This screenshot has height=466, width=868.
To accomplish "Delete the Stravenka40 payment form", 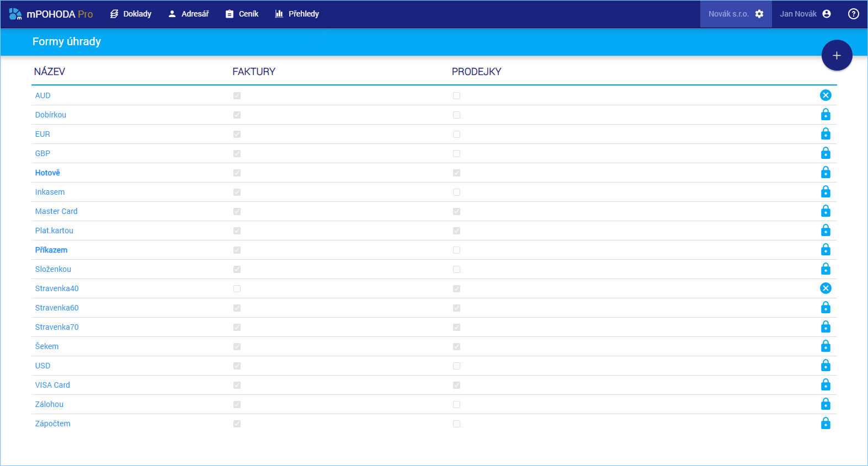I will click(826, 288).
